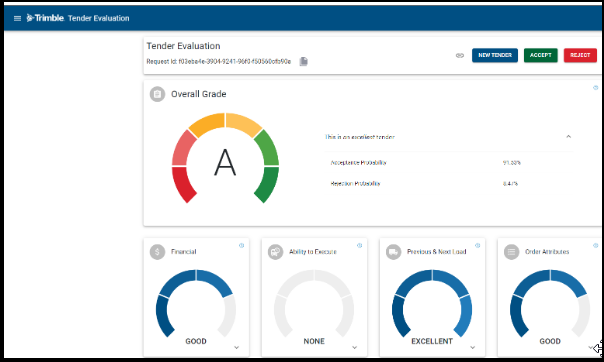
Task: Expand the Financial card details
Action: [x=237, y=347]
